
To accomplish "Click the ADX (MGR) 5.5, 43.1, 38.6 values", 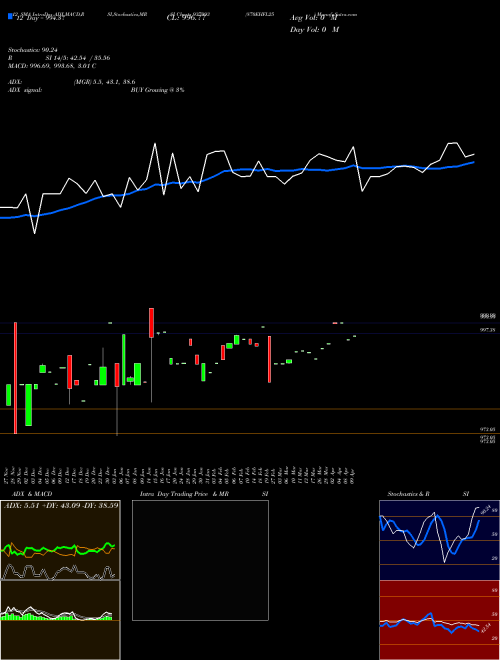I will 104,82.
